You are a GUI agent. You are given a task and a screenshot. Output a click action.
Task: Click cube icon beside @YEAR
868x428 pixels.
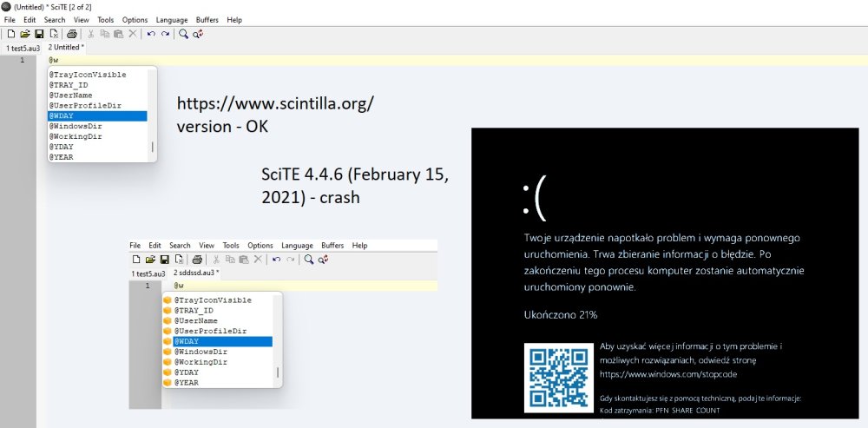[x=168, y=383]
